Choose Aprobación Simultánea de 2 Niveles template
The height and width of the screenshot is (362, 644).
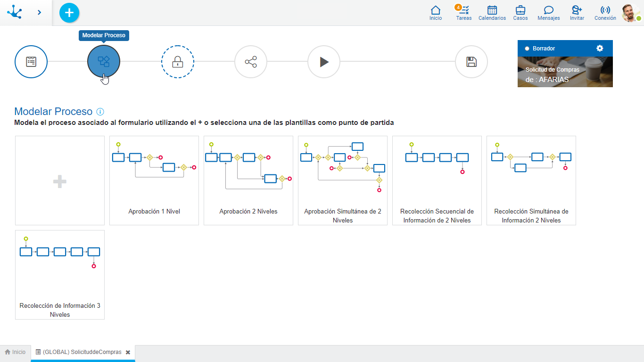343,181
